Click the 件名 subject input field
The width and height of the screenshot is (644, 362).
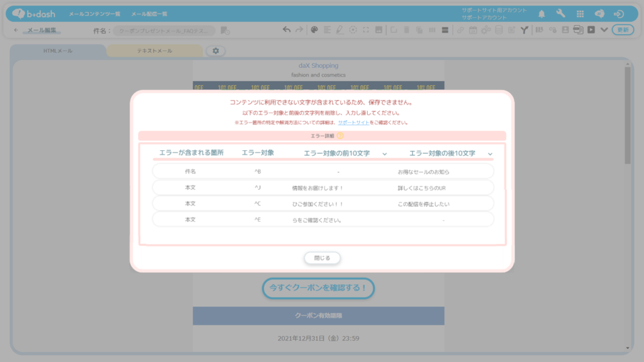coord(164,30)
